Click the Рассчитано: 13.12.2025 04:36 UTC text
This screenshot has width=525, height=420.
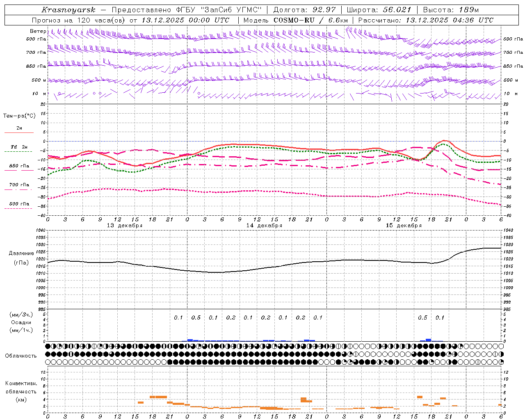point(426,20)
